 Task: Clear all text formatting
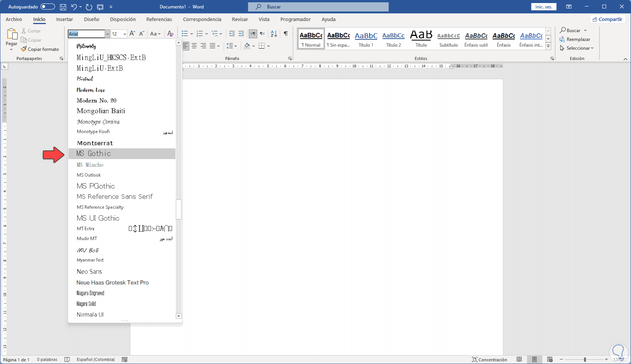tap(170, 34)
